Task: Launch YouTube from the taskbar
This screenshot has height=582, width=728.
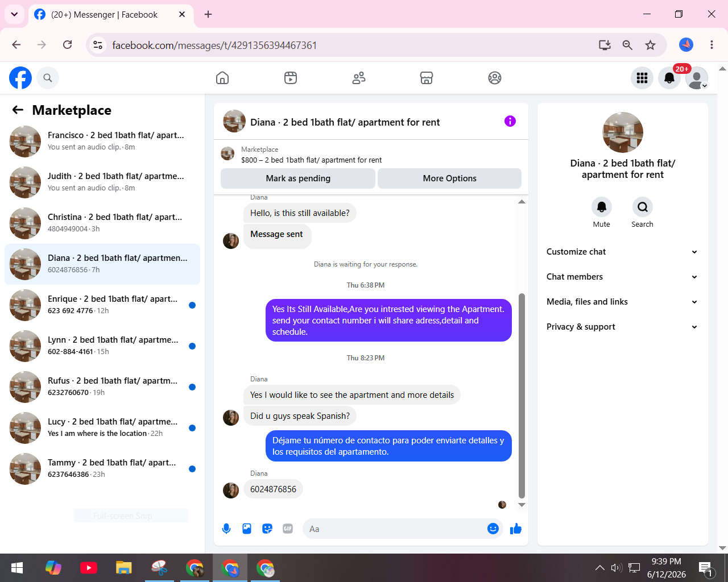Action: point(89,568)
